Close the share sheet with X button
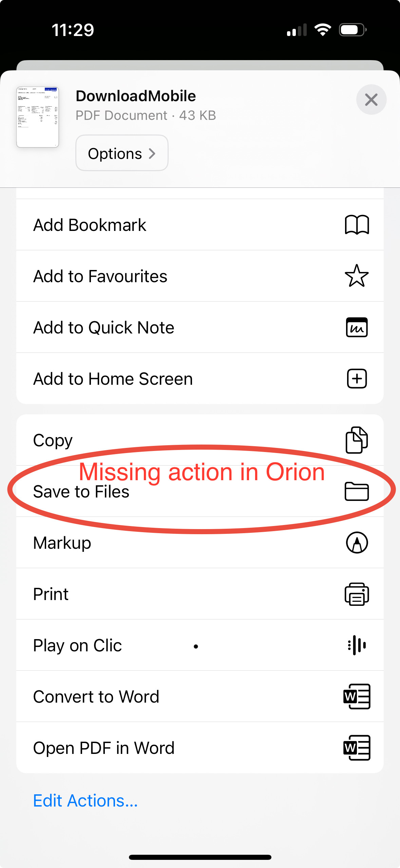 click(x=371, y=100)
